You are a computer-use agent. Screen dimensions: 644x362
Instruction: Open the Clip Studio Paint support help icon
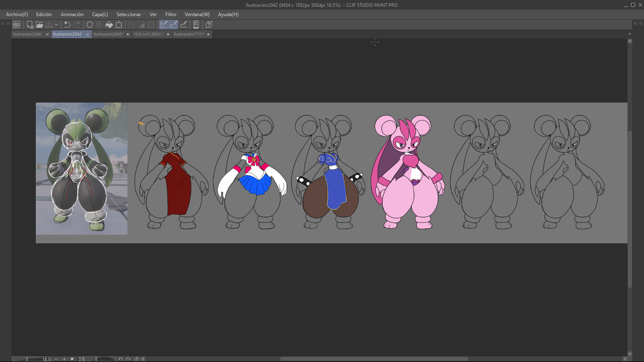pyautogui.click(x=209, y=25)
